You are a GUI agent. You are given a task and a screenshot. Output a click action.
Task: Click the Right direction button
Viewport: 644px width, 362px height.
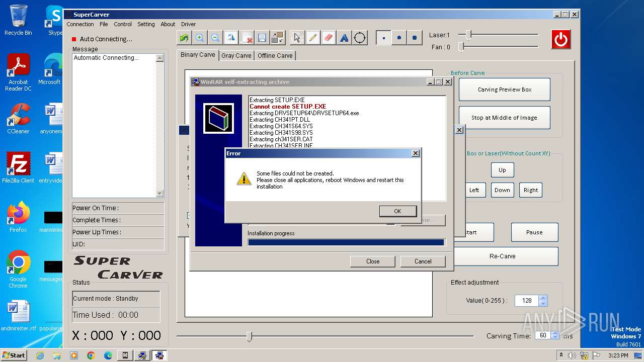[x=531, y=190]
